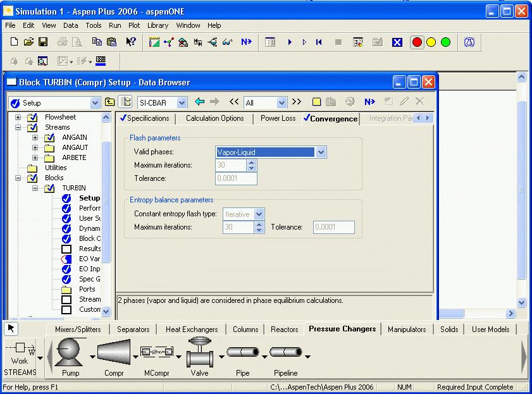Open the Run menu

[x=114, y=25]
